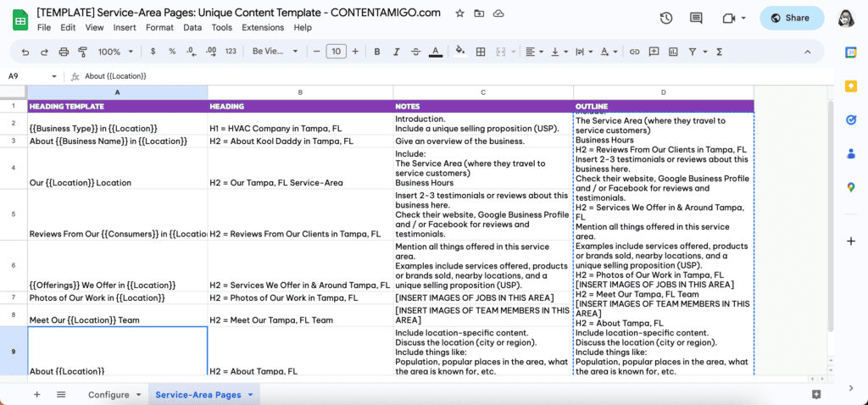868x405 pixels.
Task: Open the Data menu
Action: 192,28
